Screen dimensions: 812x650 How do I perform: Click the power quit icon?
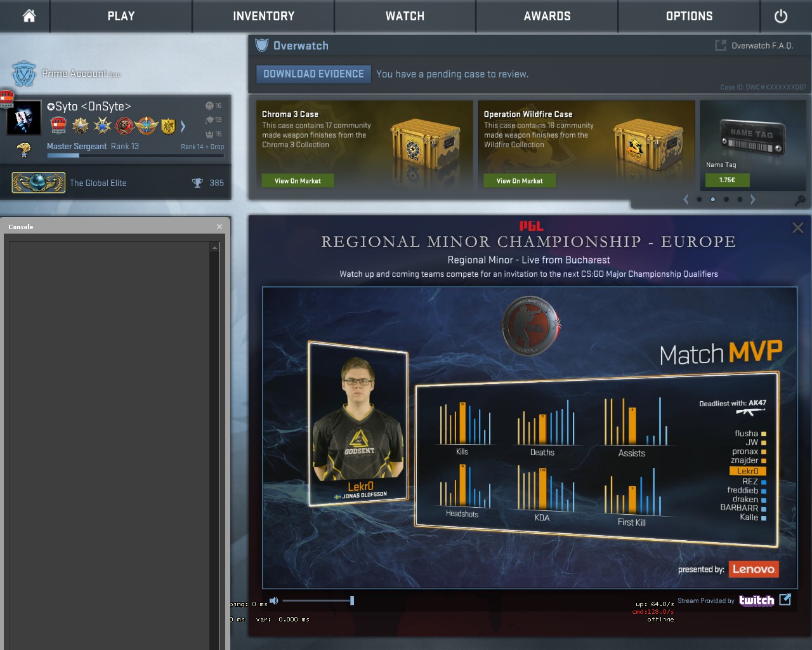point(781,16)
